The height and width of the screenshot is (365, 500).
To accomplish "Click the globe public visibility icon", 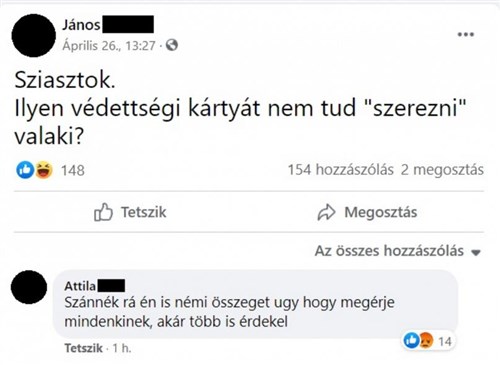I will pos(172,45).
